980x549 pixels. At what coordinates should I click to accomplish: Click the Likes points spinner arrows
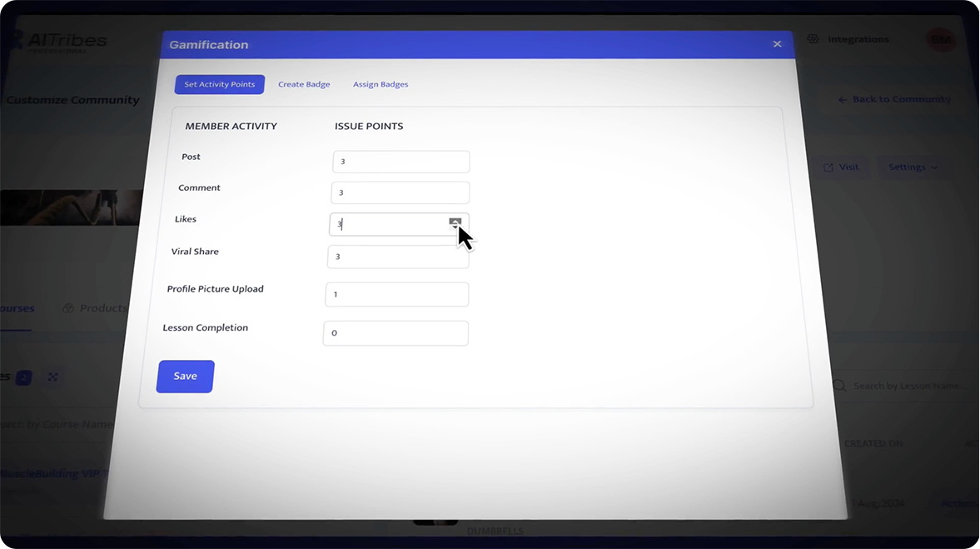click(455, 223)
